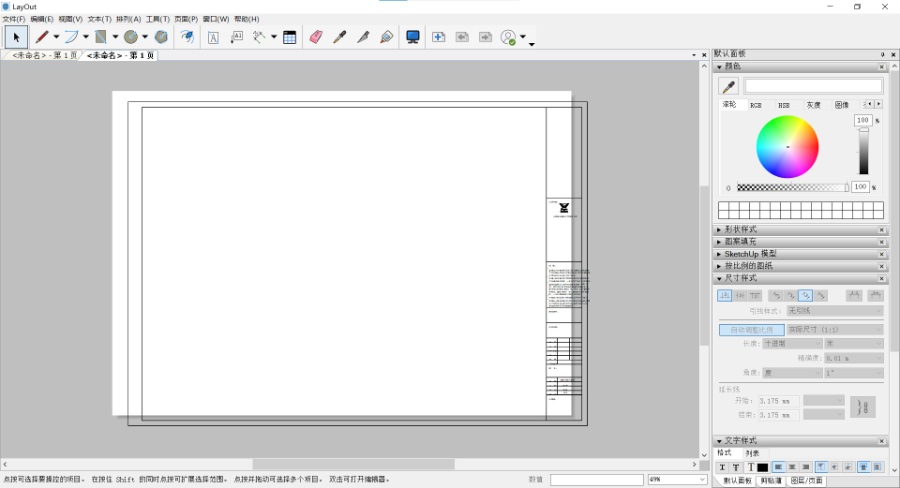Select the arrow Select tool
This screenshot has height=488, width=900.
(x=15, y=37)
